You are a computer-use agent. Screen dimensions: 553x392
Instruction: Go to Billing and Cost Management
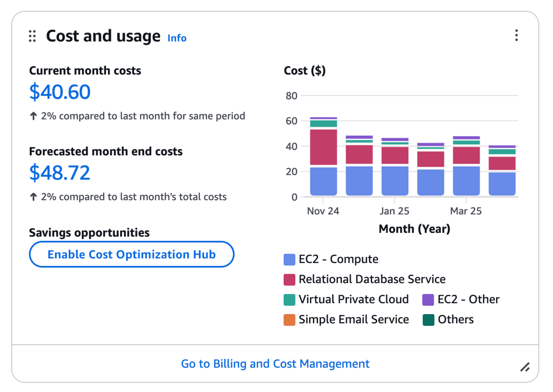[275, 364]
